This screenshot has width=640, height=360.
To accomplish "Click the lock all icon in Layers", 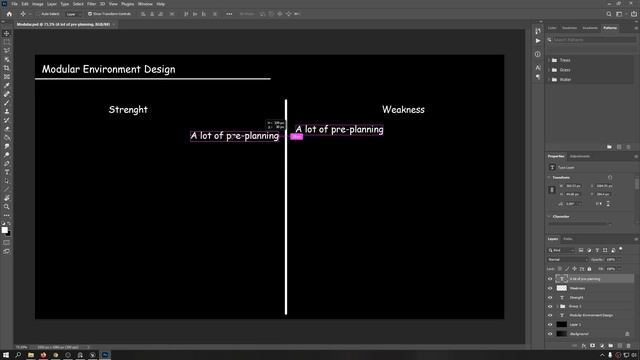I will pos(589,269).
